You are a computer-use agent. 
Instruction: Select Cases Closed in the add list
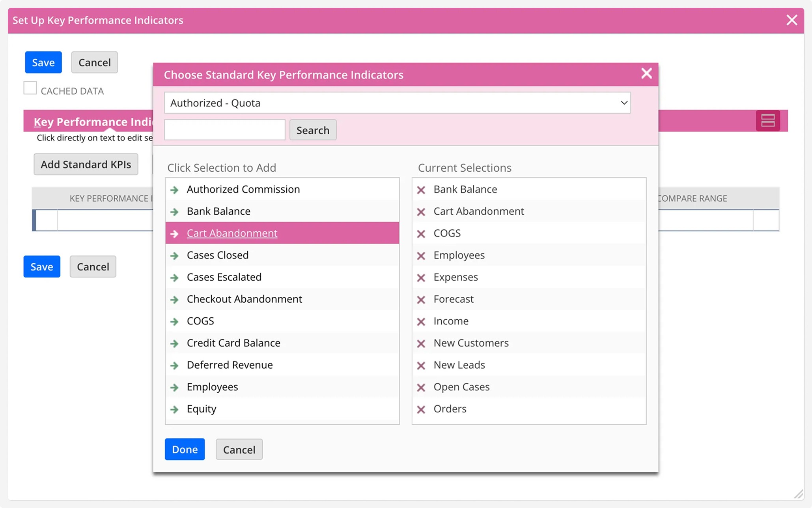217,255
